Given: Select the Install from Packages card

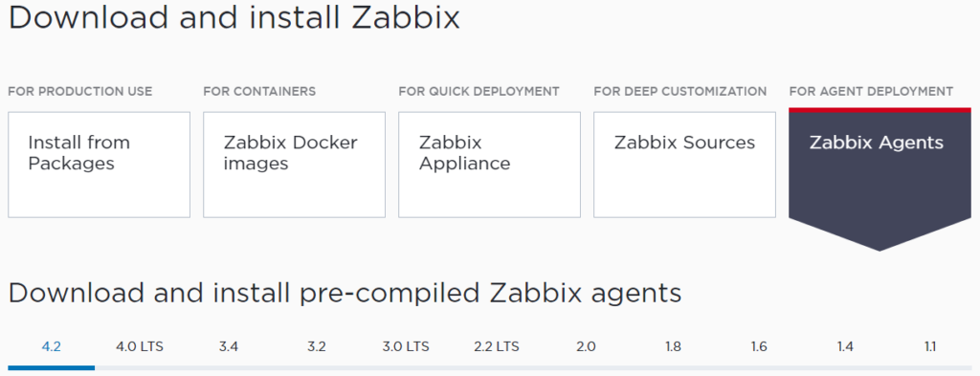Looking at the screenshot, I should pyautogui.click(x=99, y=165).
